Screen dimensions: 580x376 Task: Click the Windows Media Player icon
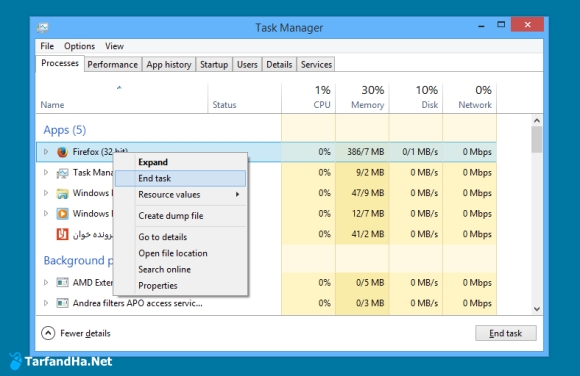pyautogui.click(x=63, y=214)
